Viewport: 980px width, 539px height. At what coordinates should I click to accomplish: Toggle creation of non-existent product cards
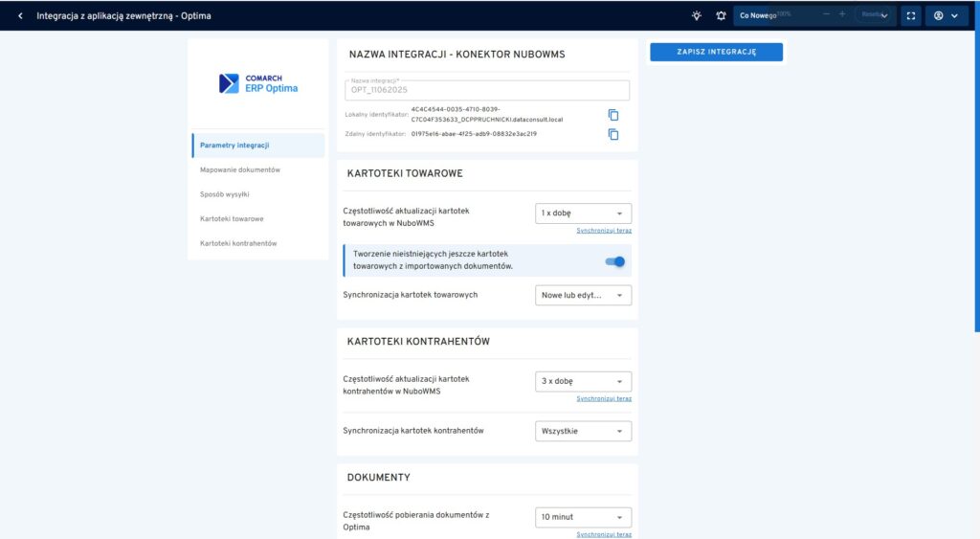614,261
